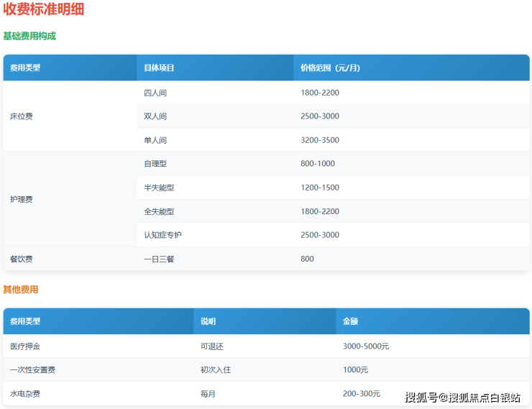Select the 半失能型 care type cell
Image resolution: width=532 pixels, height=409 pixels.
159,188
